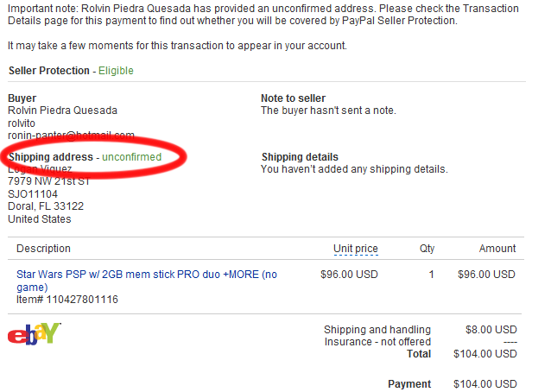Click the Insurance - not offered line
Viewport: 551px width, 392px height.
(377, 342)
